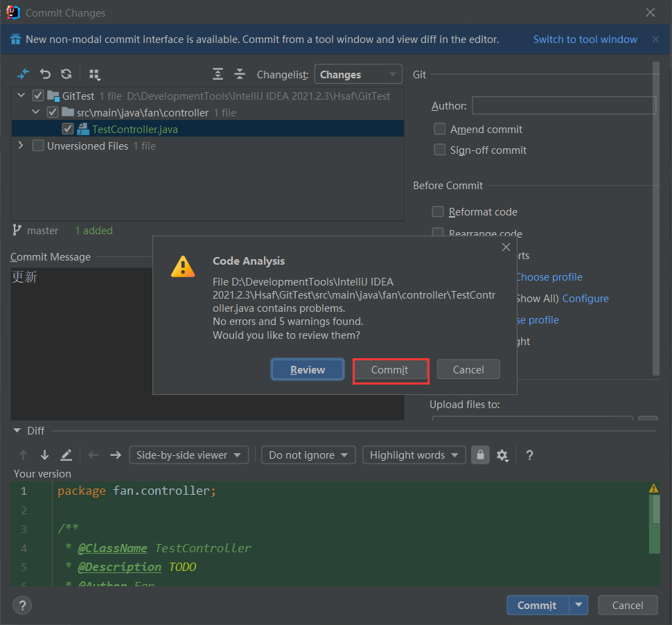Click the Show Diff arrows icon
The image size is (672, 625).
click(x=23, y=74)
